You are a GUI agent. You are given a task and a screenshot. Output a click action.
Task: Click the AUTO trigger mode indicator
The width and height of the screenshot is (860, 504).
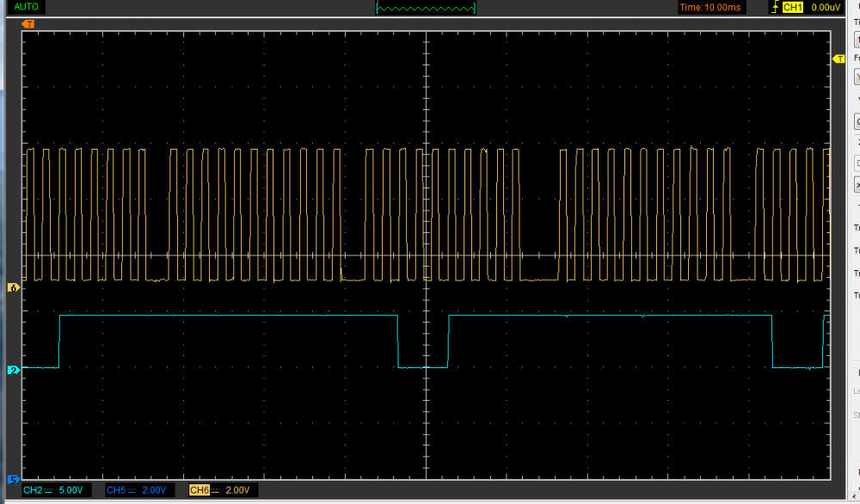[x=26, y=7]
